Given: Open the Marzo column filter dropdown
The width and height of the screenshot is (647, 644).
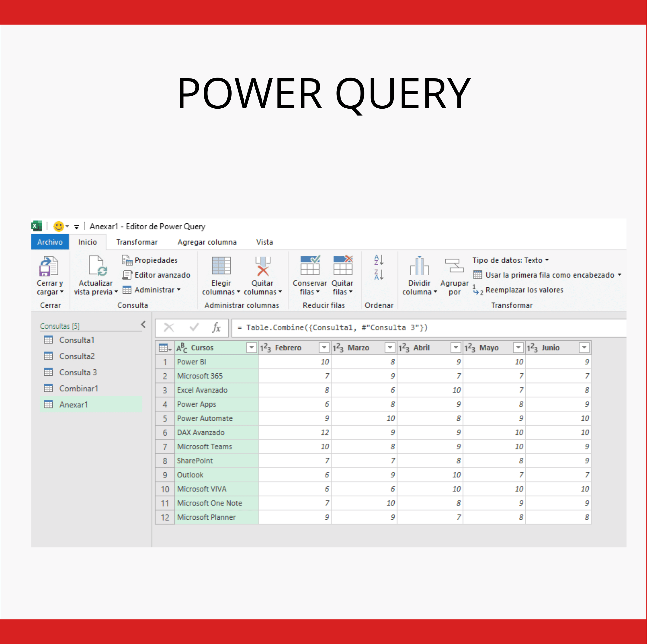Looking at the screenshot, I should [x=390, y=348].
